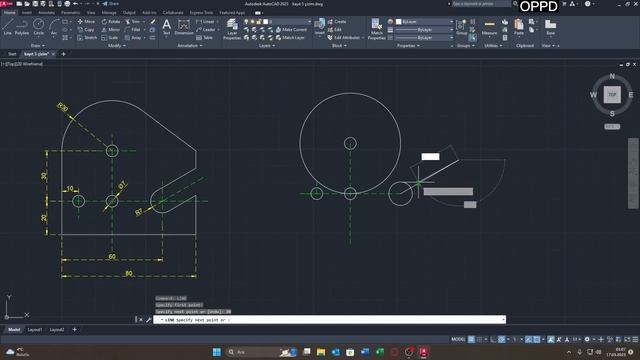
Task: Open the Output ribbon tab
Action: point(129,13)
